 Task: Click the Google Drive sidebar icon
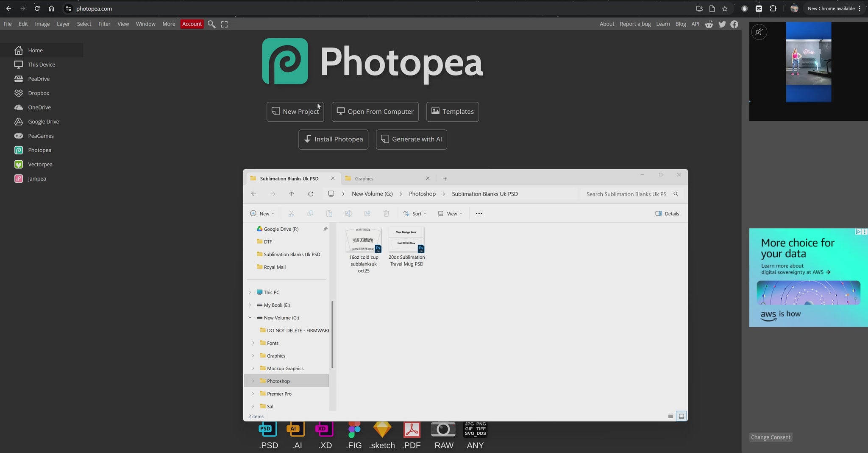tap(19, 122)
